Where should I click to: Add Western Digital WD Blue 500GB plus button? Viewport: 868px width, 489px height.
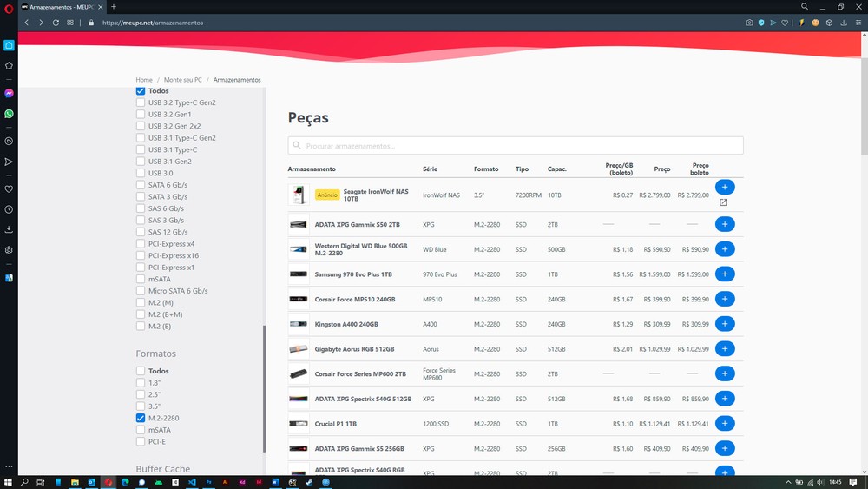[x=725, y=249]
